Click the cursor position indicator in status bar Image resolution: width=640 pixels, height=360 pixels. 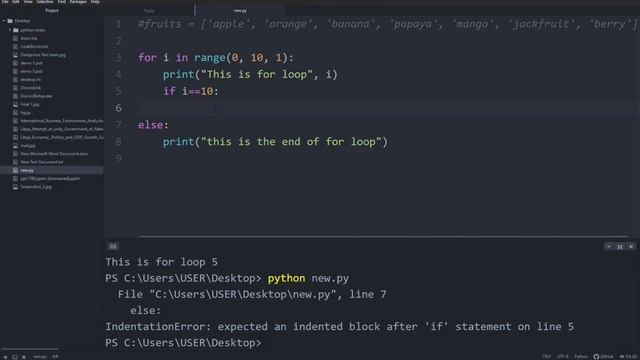(55, 357)
